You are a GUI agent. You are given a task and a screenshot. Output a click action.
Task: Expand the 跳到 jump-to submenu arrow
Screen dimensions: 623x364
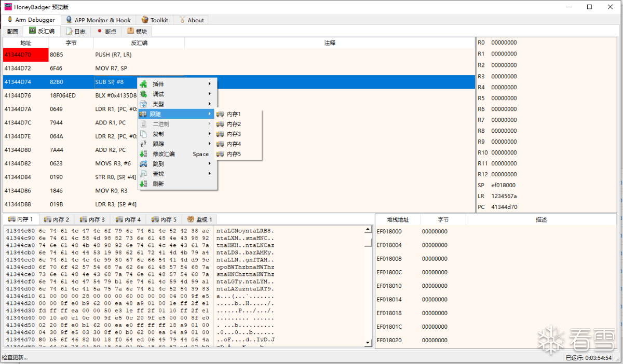click(210, 164)
